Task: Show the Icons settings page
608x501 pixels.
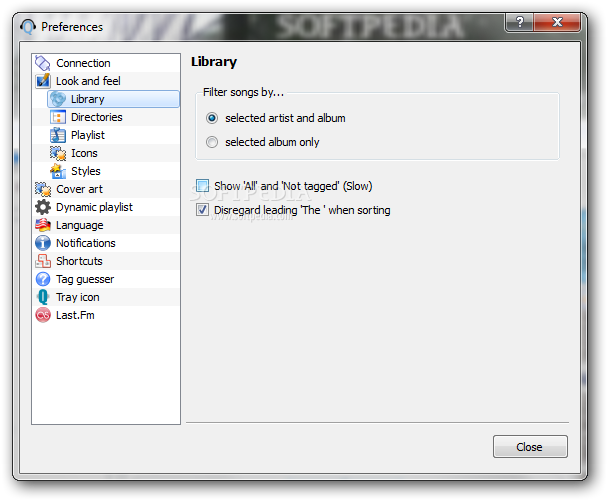Action: (x=113, y=153)
